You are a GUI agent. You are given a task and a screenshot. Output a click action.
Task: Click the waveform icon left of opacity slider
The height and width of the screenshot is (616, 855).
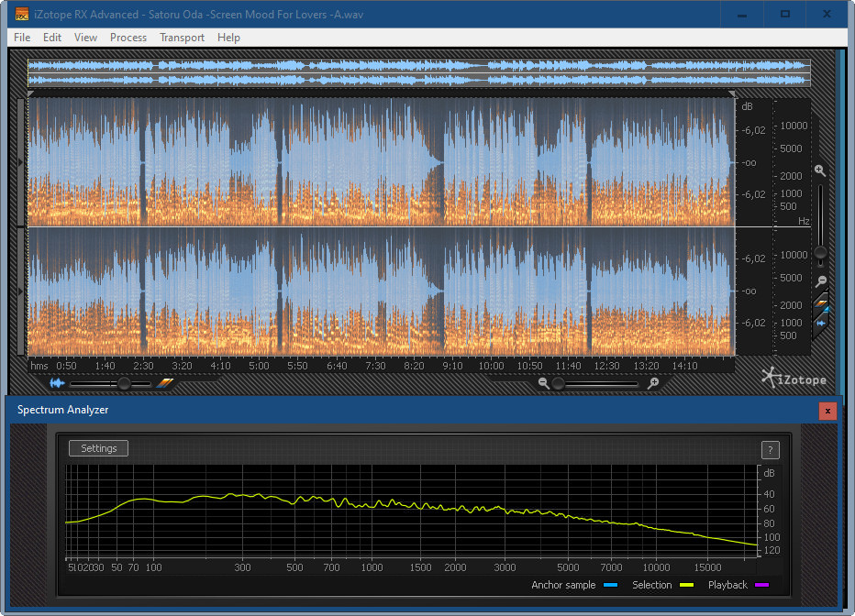[58, 384]
